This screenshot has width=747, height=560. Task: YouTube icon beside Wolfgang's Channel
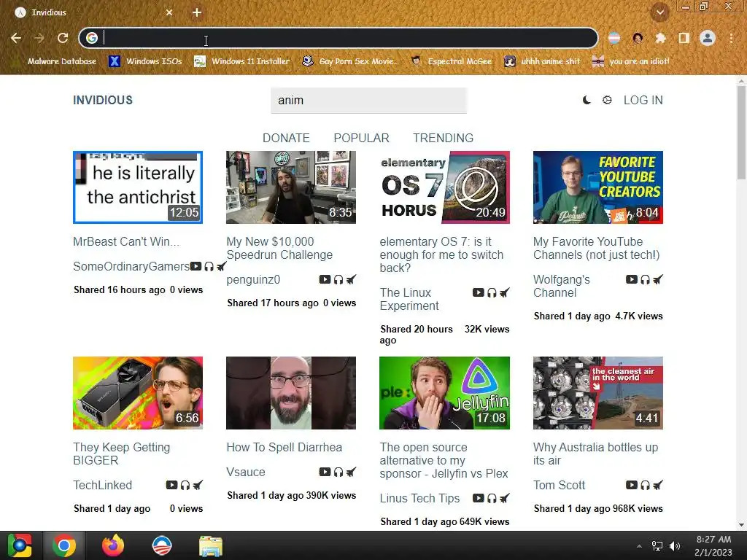point(632,279)
